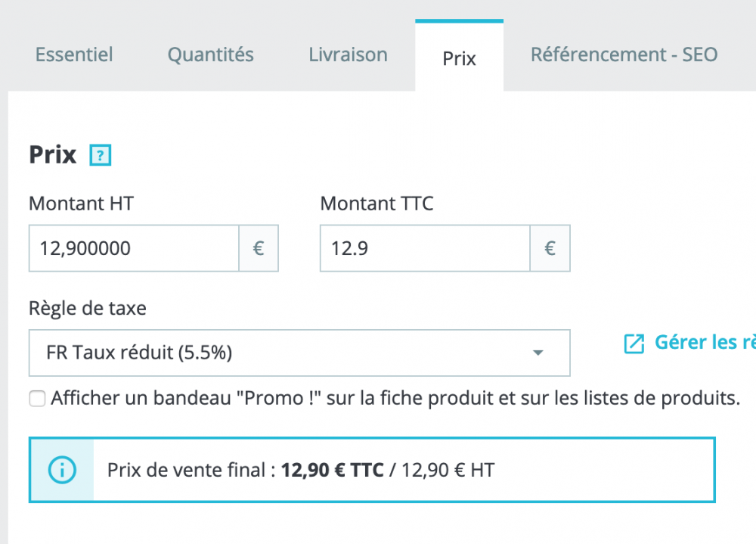Select the FR Taux réduit (5.5%) combo box
Screen dimensions: 756x544
click(x=287, y=353)
